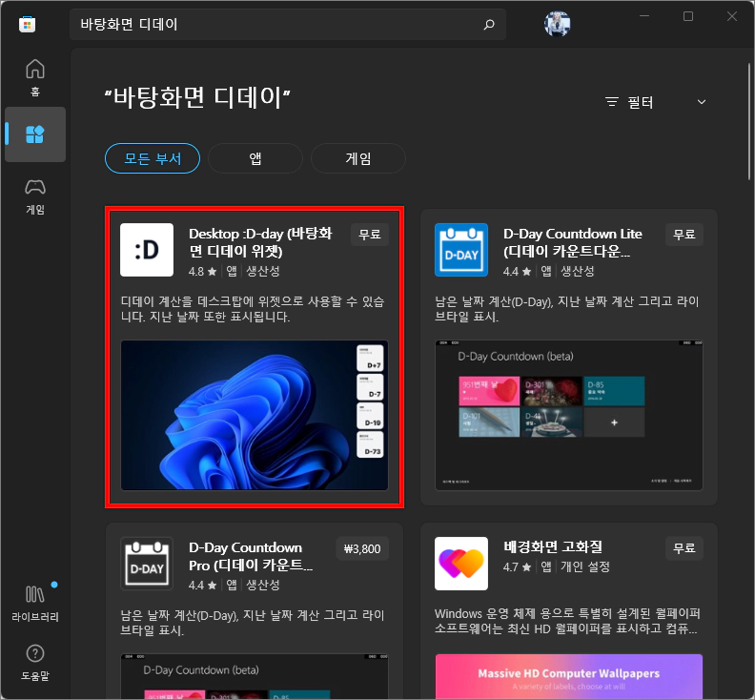
Task: Click description starting 디데이 계산을 데스크탑에
Action: click(x=253, y=309)
